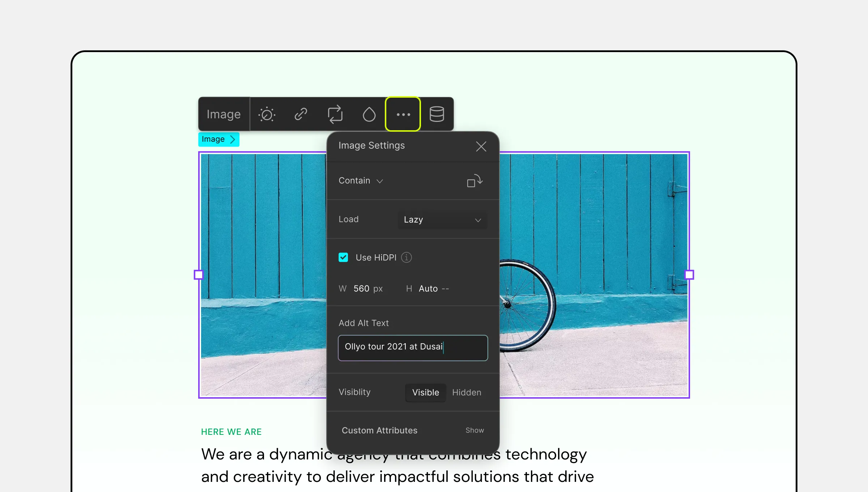Screen dimensions: 868x492
Task: Click the more options ellipsis icon
Action: click(402, 114)
